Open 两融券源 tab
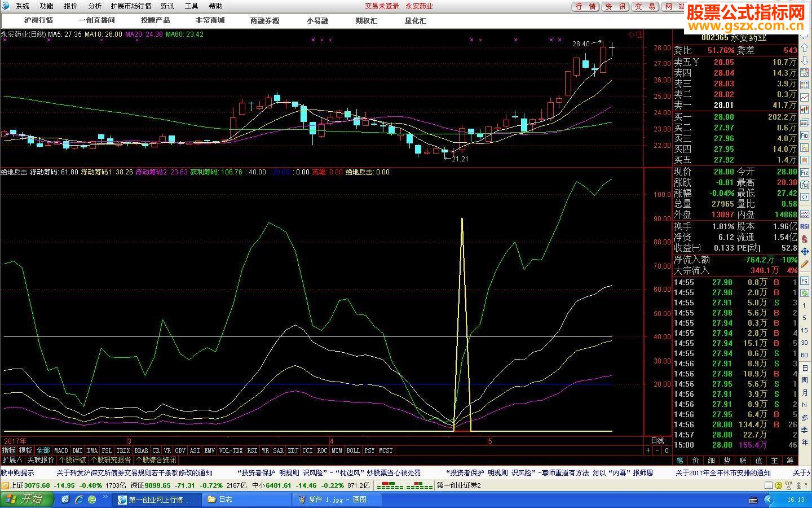The width and height of the screenshot is (812, 508). click(265, 20)
